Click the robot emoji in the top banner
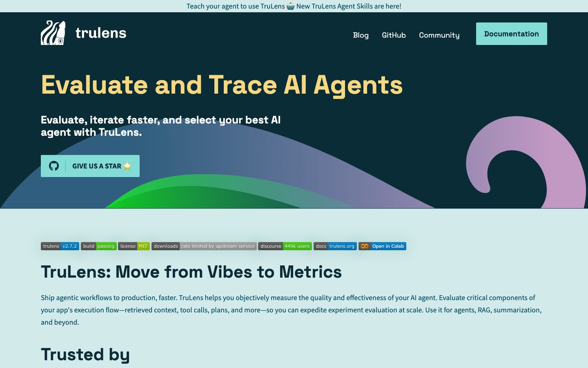This screenshot has height=368, width=588. pos(290,6)
